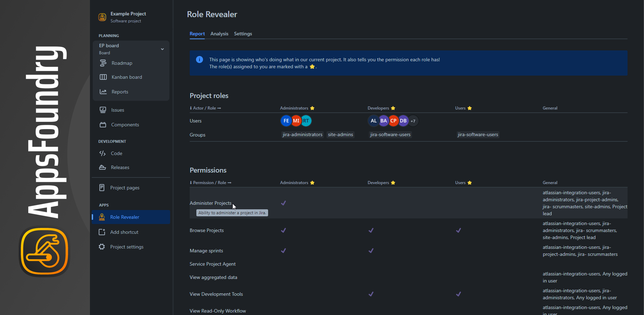The height and width of the screenshot is (315, 644).
Task: Click the MI user avatar
Action: coord(296,121)
